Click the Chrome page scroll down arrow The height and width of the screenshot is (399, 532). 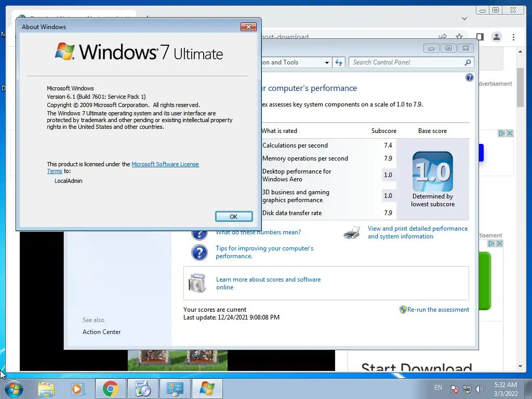tap(520, 366)
